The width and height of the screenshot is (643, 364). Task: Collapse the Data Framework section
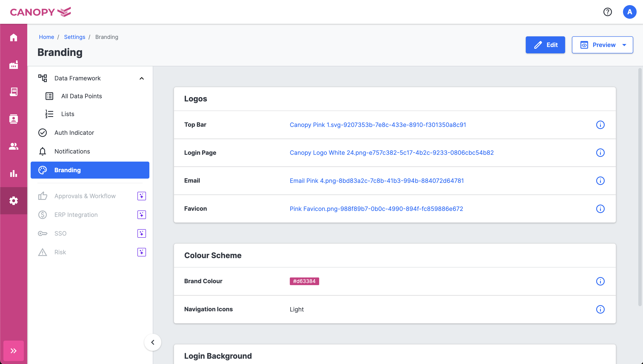tap(142, 78)
